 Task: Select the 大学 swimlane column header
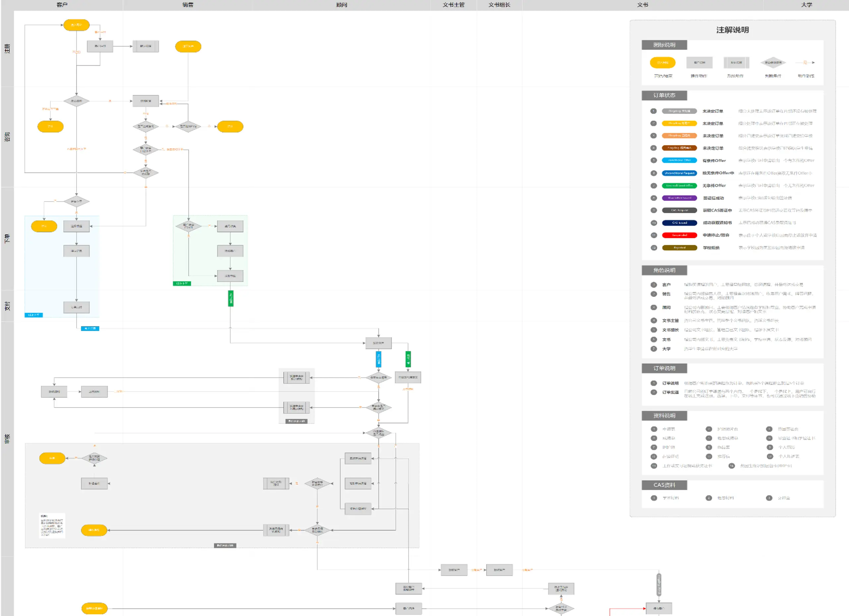click(x=806, y=5)
